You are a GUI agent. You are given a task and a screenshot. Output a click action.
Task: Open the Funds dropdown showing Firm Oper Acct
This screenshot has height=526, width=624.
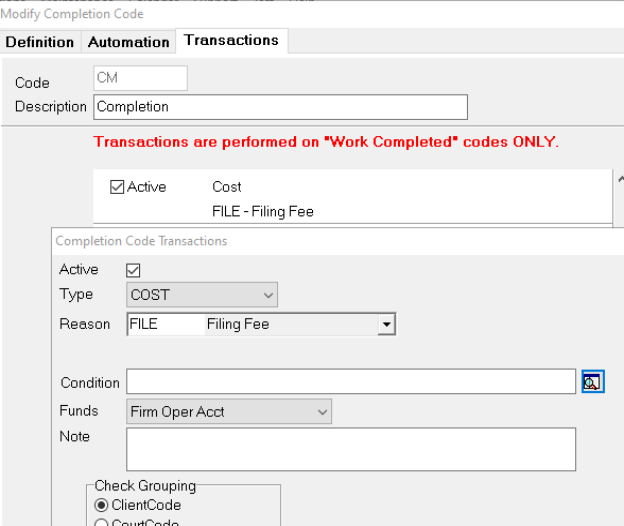[x=230, y=411]
